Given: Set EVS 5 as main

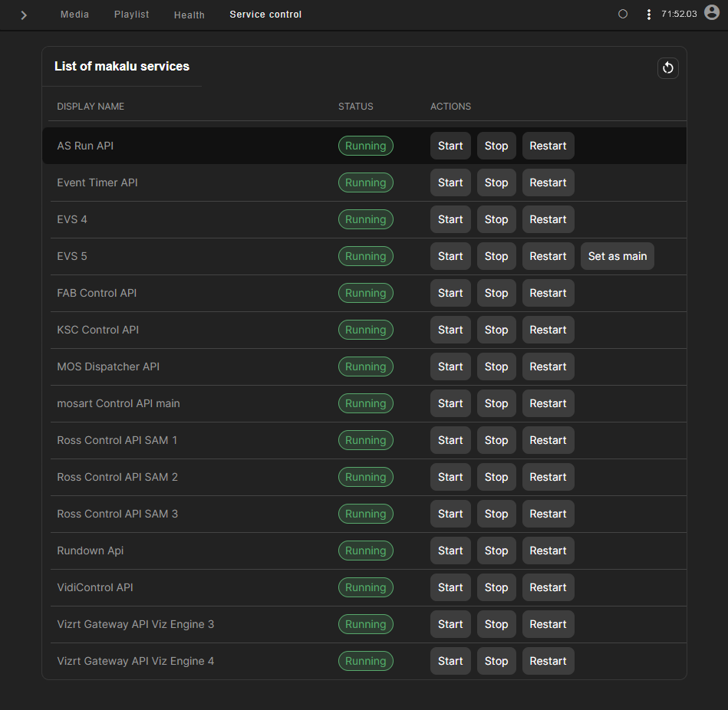Looking at the screenshot, I should 617,256.
